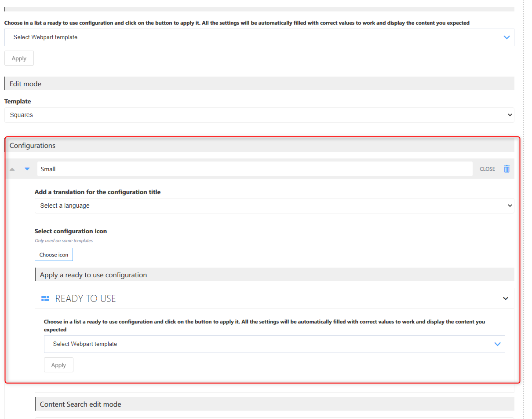Screen dimensions: 532x419
Task: Click the Choose icon button
Action: (54, 255)
